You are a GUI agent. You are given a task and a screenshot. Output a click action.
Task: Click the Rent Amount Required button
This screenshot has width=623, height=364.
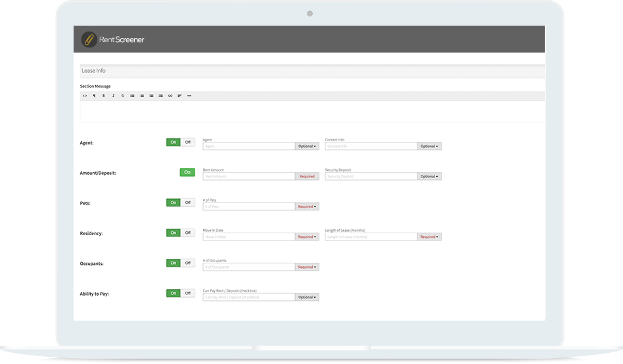307,177
